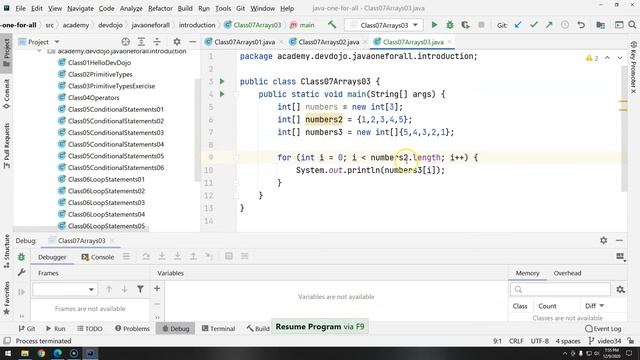Viewport: 640px width, 360px height.
Task: Rollback changes with undo arrow icon
Action: coord(581,25)
